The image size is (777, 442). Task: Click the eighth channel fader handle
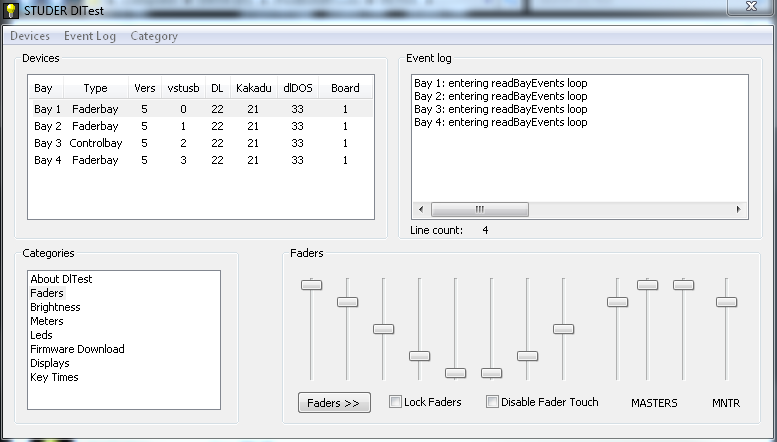coord(563,329)
